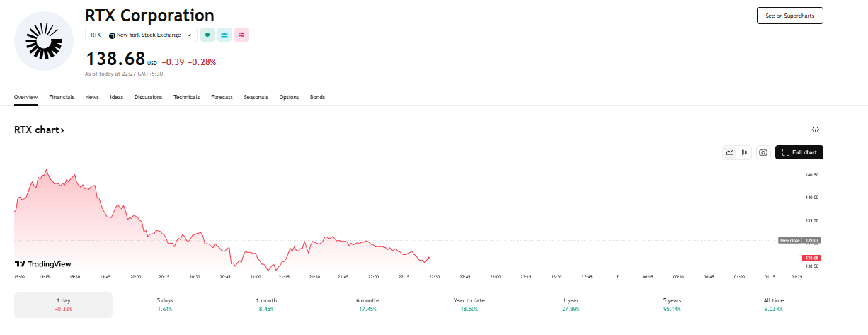Click the 23:00 time axis label
This screenshot has height=335, width=868.
pos(496,277)
